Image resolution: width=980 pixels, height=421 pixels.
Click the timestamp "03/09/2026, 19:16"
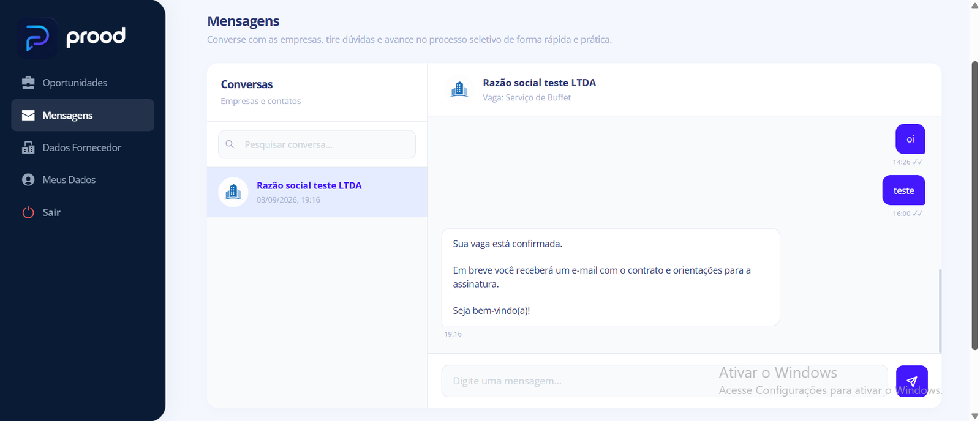pyautogui.click(x=288, y=199)
